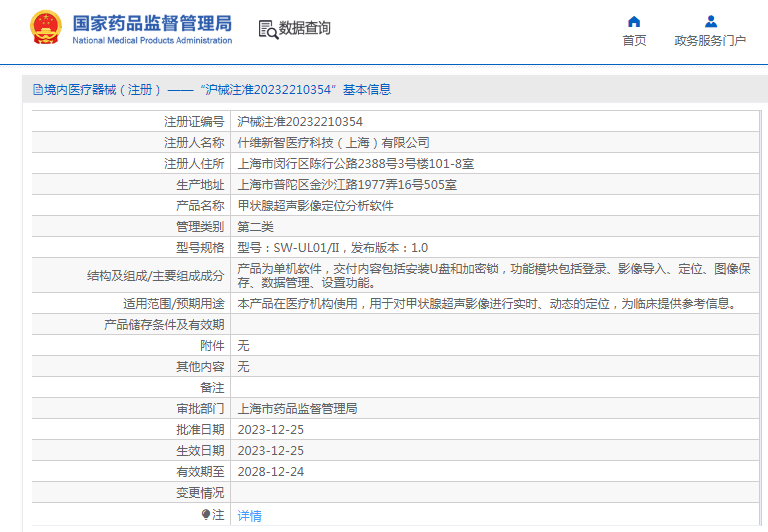
Task: Select 上海市普陀区金沙江路1977弄 production address
Action: pos(347,185)
